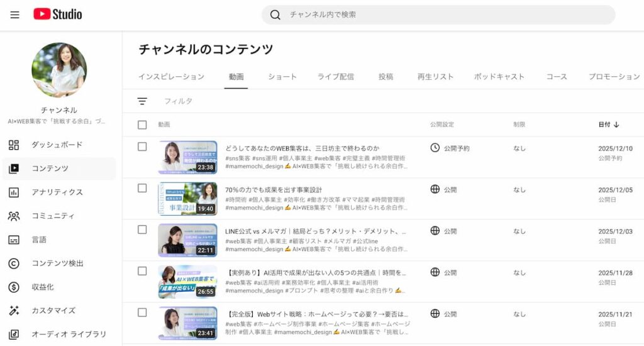Click the 公開設定 column header
Image resolution: width=644 pixels, height=346 pixels.
point(442,125)
